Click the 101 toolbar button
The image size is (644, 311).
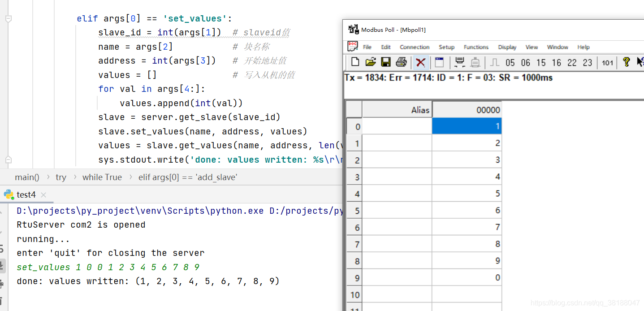click(607, 63)
